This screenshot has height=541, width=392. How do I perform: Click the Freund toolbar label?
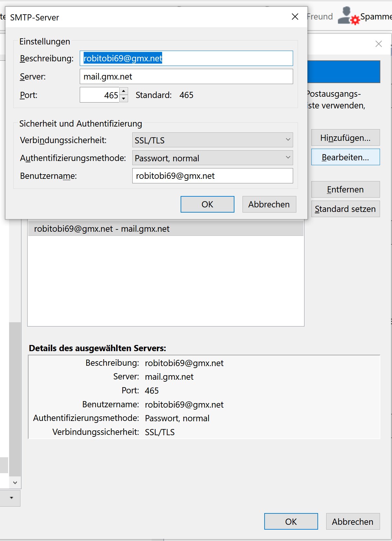320,17
